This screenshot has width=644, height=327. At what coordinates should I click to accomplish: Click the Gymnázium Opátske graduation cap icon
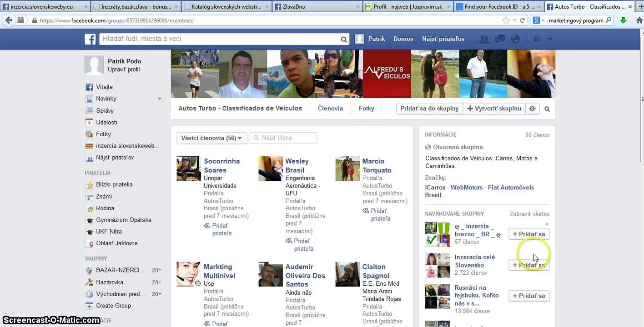pyautogui.click(x=89, y=220)
